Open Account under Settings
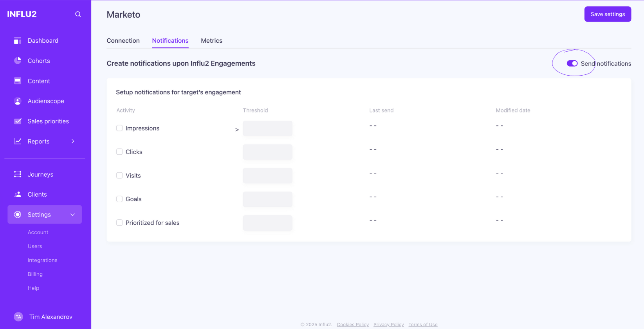 tap(38, 232)
